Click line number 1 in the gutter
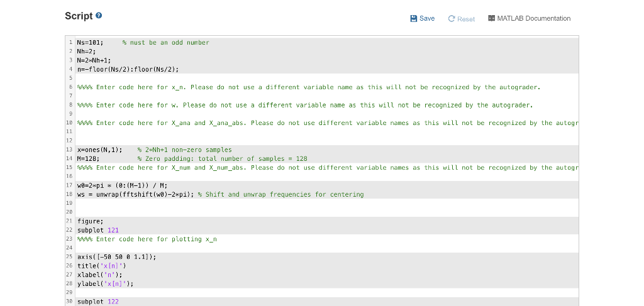Screen dimensions: 644x306 point(70,43)
